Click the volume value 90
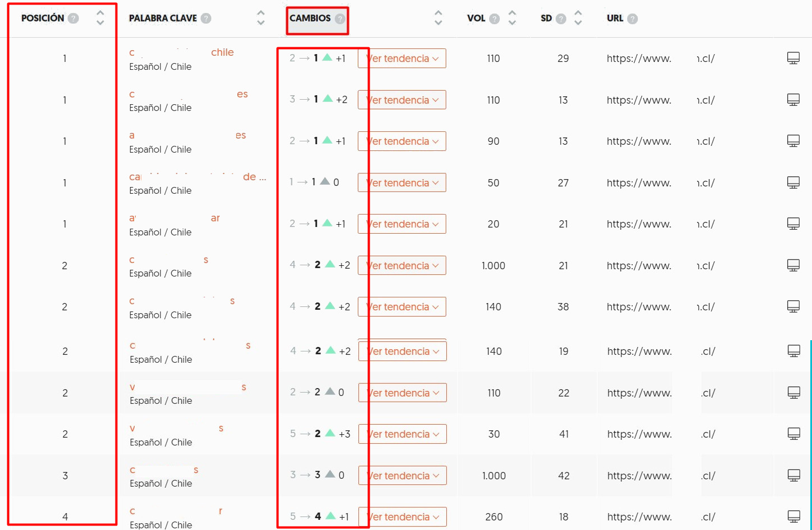Viewport: 812px width, 530px height. 494,141
